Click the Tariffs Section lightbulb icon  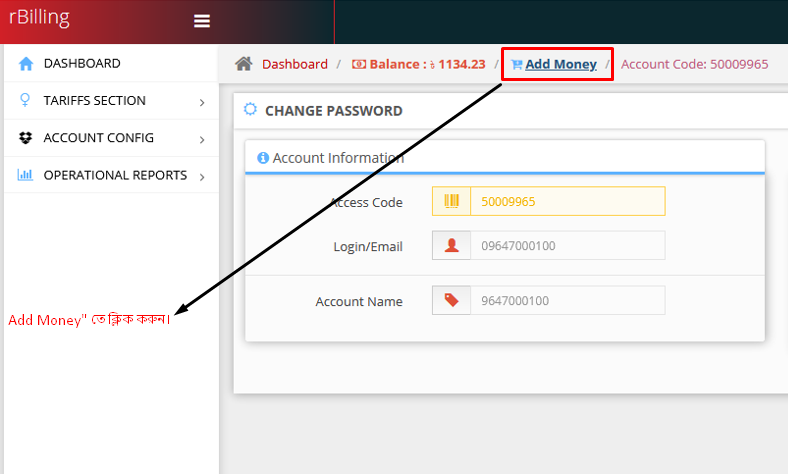26,101
